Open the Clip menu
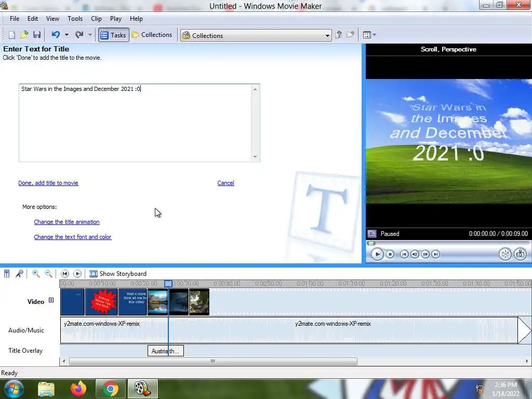 click(96, 19)
